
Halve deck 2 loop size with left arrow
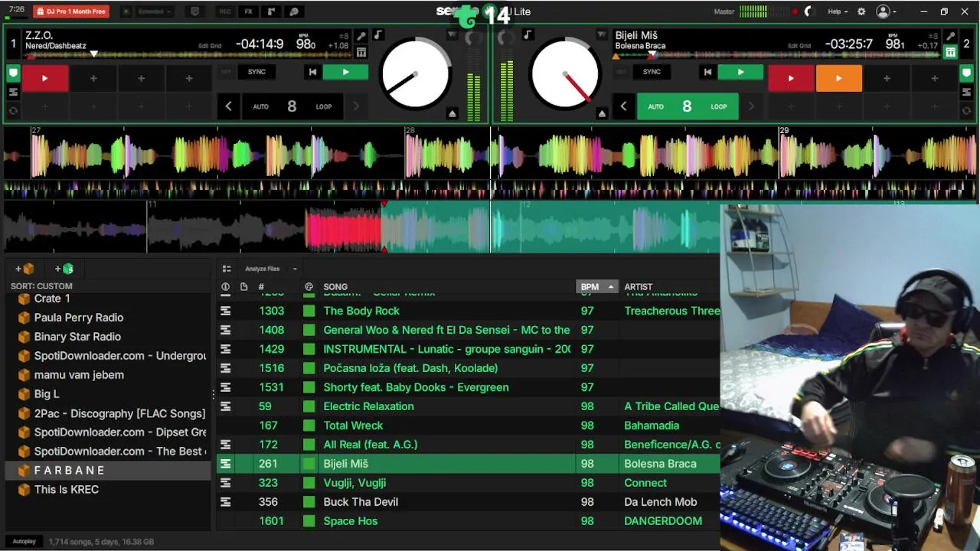click(623, 106)
